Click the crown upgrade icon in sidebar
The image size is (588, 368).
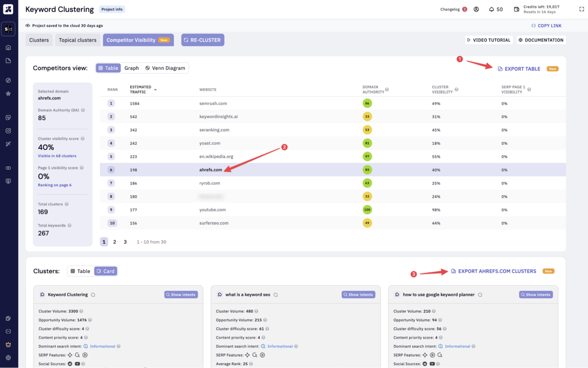pyautogui.click(x=8, y=344)
